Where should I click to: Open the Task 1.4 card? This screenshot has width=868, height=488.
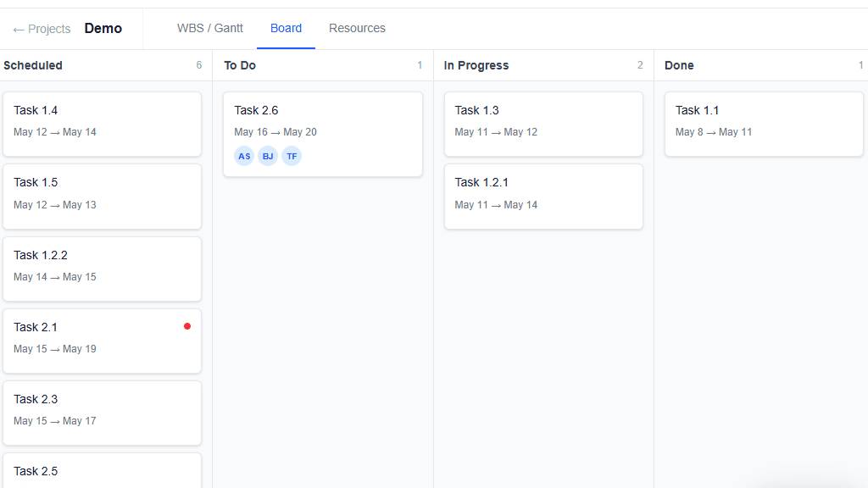click(x=102, y=124)
